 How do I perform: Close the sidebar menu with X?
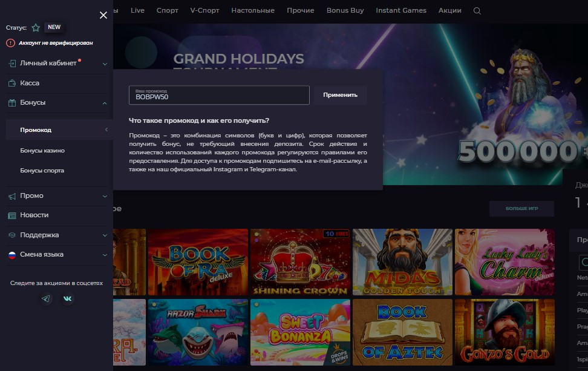(103, 15)
